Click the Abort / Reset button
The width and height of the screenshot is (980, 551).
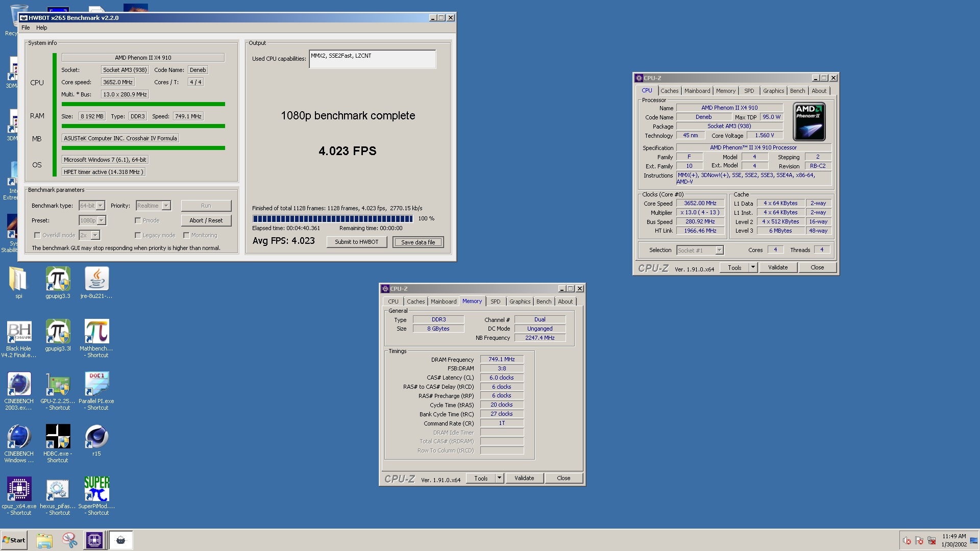tap(206, 220)
